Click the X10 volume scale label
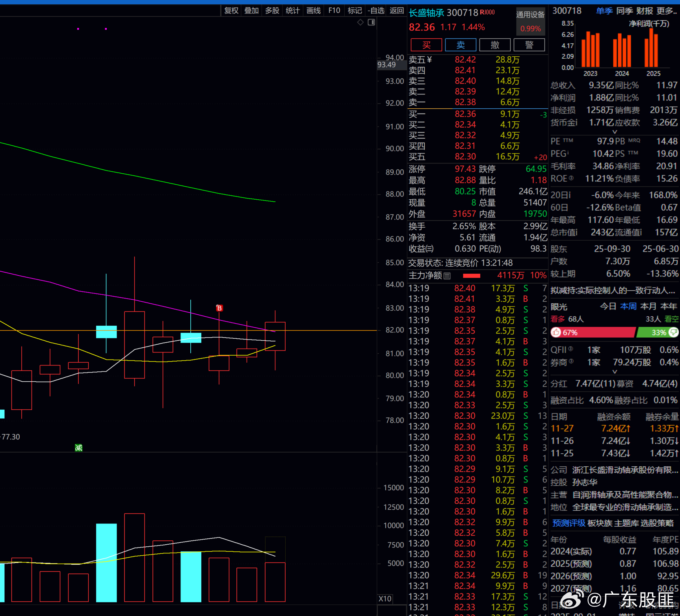Image resolution: width=680 pixels, height=616 pixels. [385, 599]
